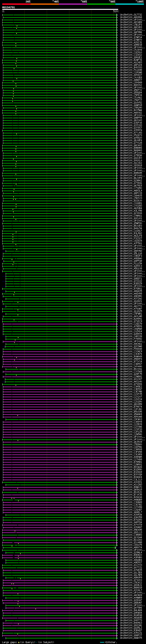The height and width of the screenshot is (644, 146).
Task: Open hit UniRef100_A6G9G6
Action: pos(131,17)
